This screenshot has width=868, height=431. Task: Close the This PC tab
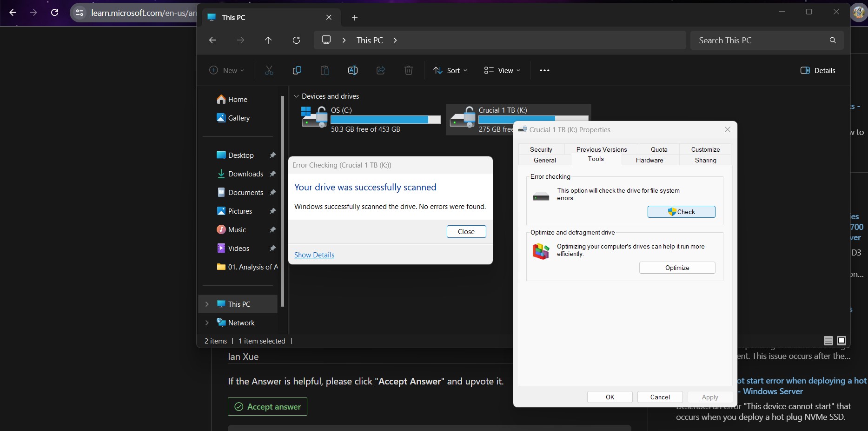pos(329,17)
